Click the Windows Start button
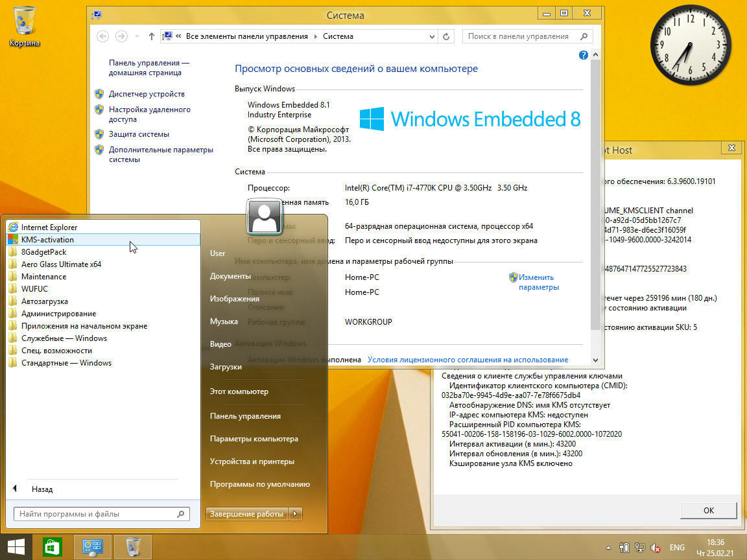747x560 pixels. (x=16, y=546)
